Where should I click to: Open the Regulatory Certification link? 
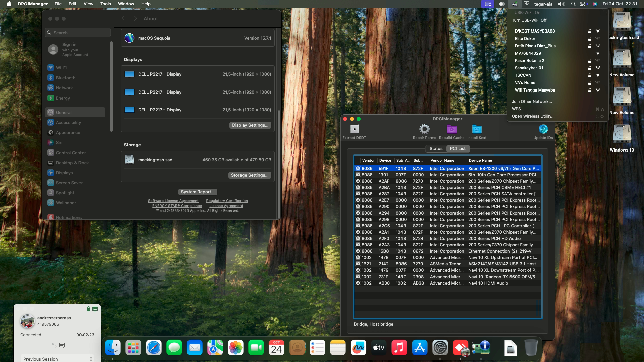(x=227, y=201)
